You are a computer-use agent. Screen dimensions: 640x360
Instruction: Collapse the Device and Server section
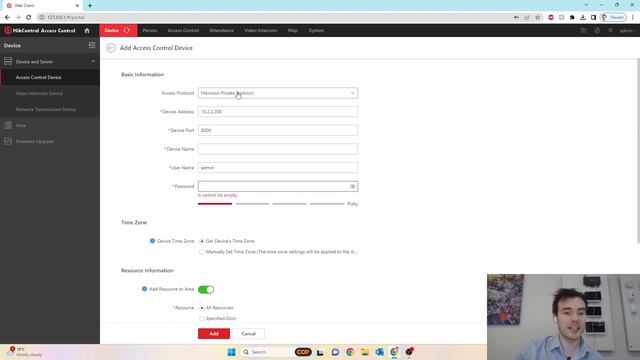tap(93, 61)
